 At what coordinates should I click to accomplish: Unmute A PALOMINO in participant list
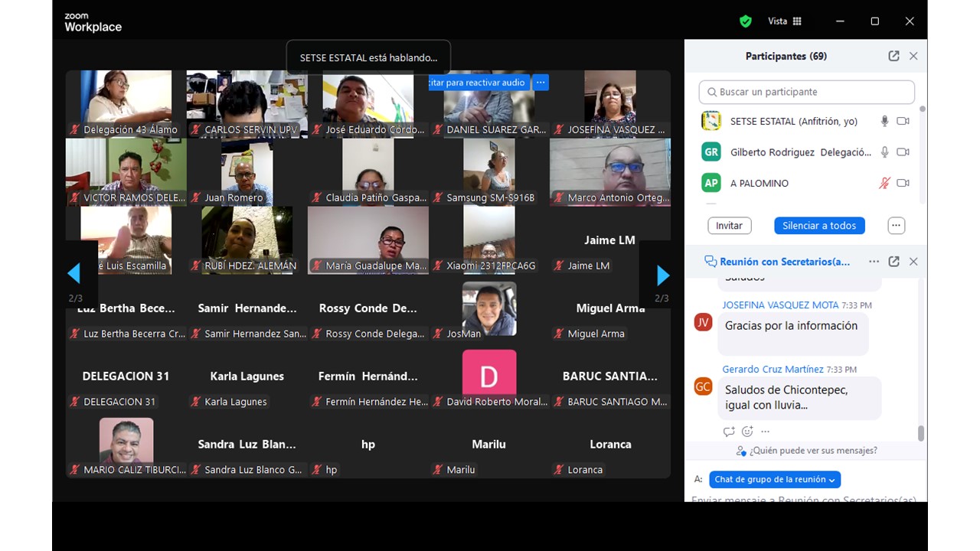point(884,183)
